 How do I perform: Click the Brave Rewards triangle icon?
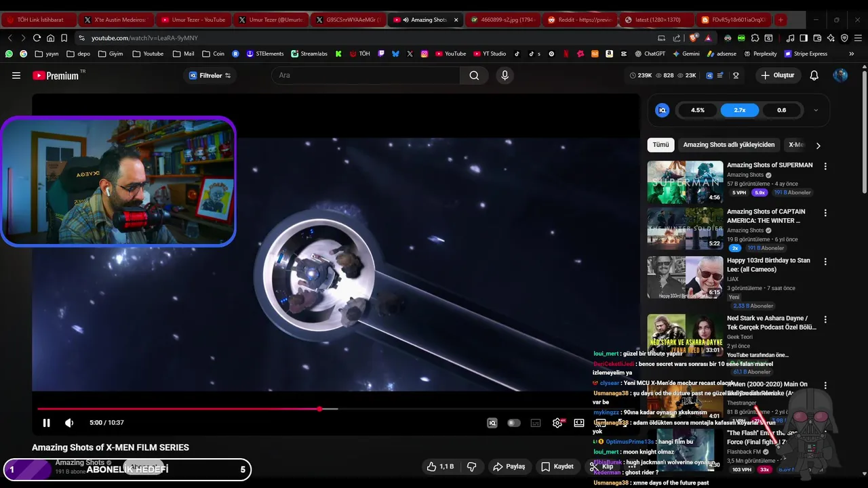coord(708,38)
